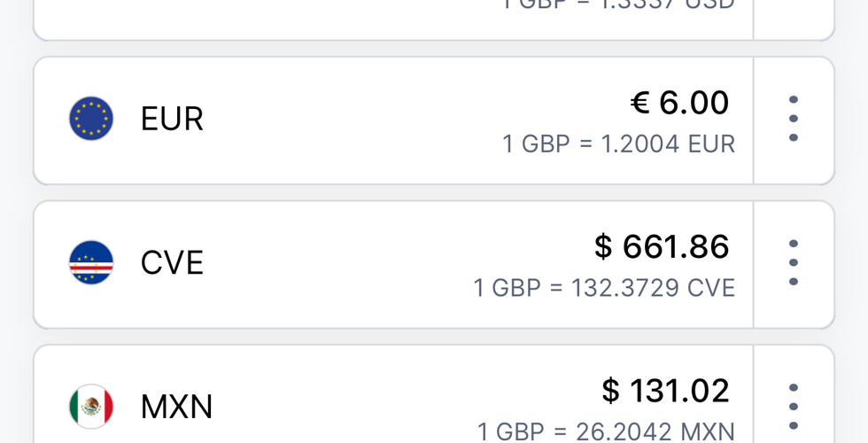Click the European Union flag icon
Viewport: 868px width, 443px height.
click(91, 120)
